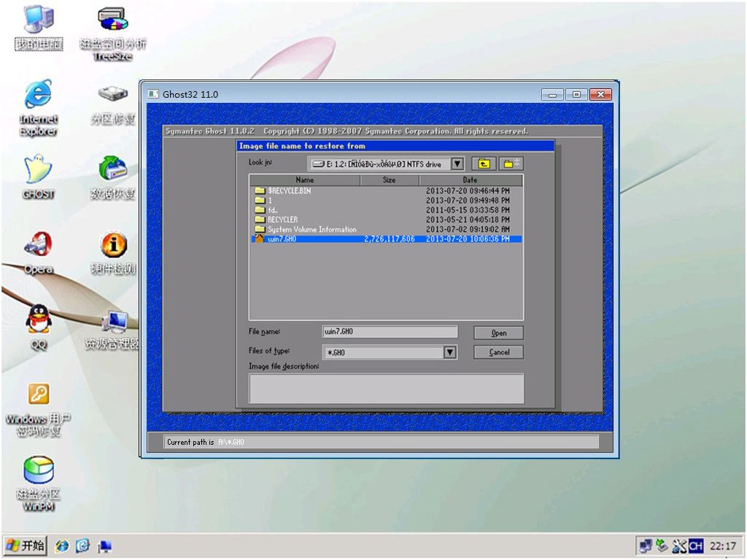Click the CH language indicator in tray

695,545
